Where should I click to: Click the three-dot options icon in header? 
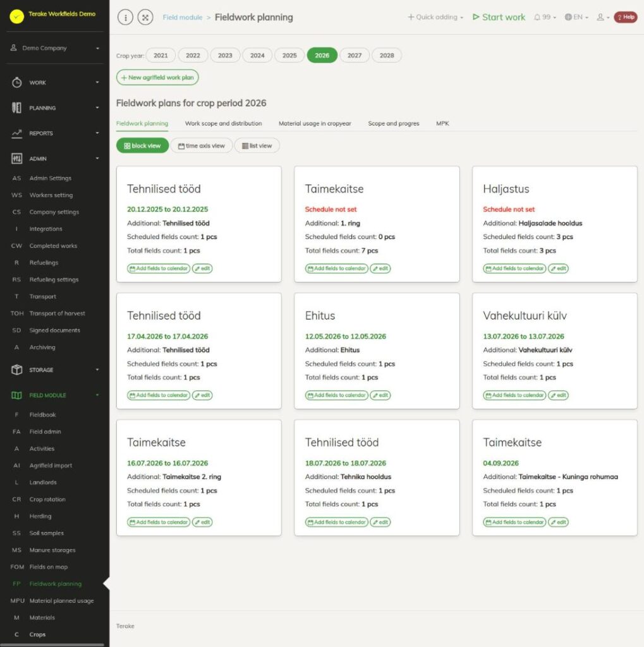pyautogui.click(x=126, y=17)
